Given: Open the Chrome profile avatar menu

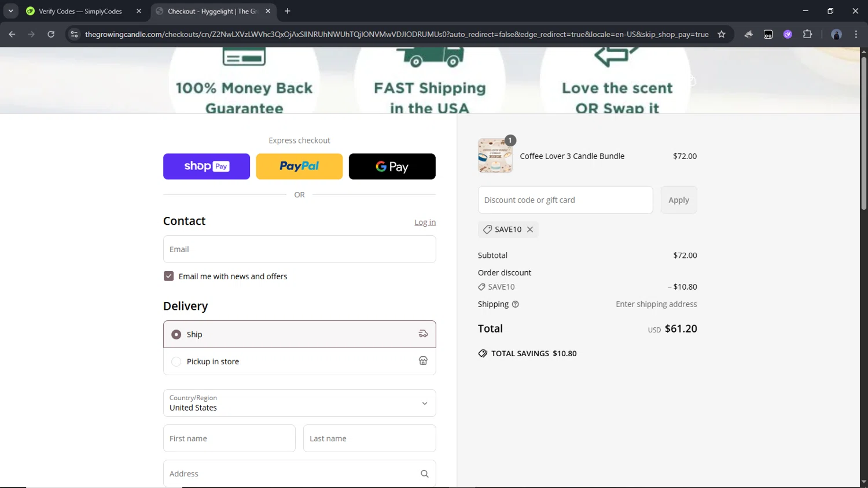Looking at the screenshot, I should (836, 34).
